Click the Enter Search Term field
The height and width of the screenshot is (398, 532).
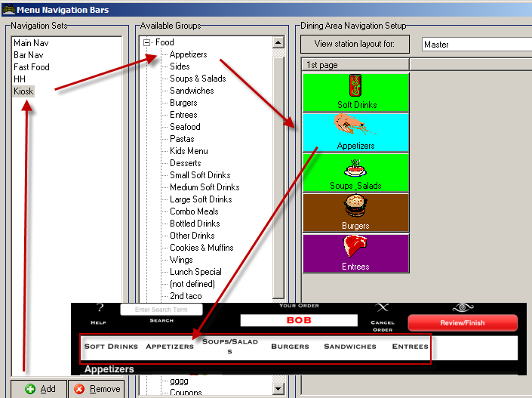(x=161, y=310)
